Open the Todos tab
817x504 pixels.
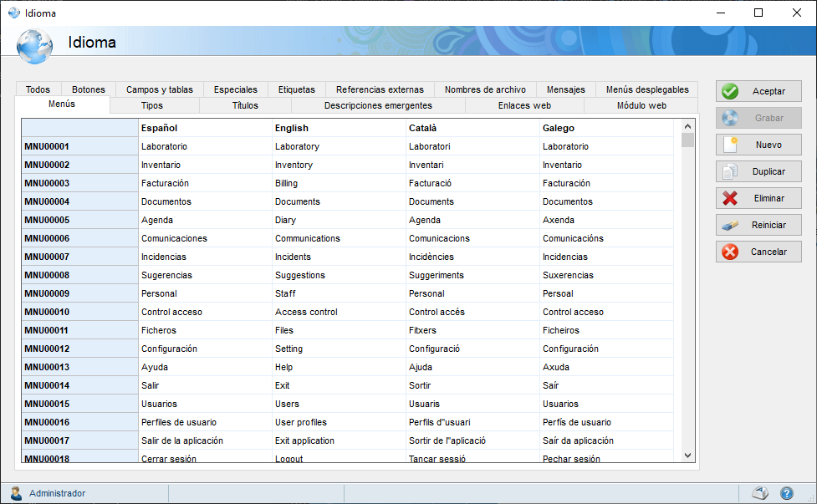[38, 89]
